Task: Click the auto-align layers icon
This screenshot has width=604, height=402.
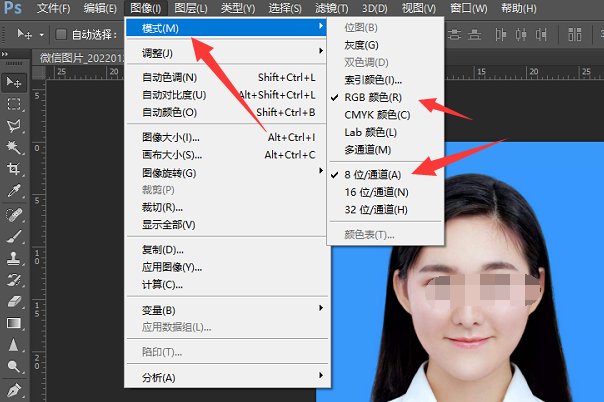Action: click(x=575, y=35)
